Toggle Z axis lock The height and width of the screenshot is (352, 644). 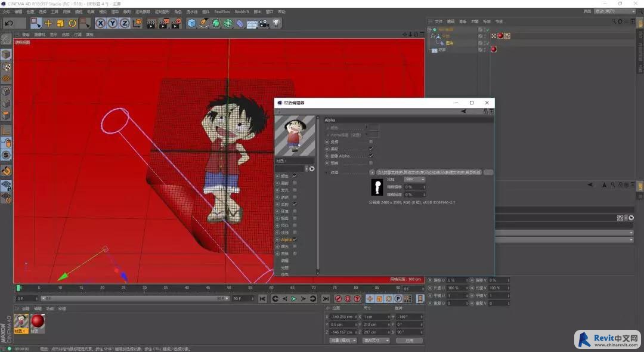pyautogui.click(x=125, y=23)
